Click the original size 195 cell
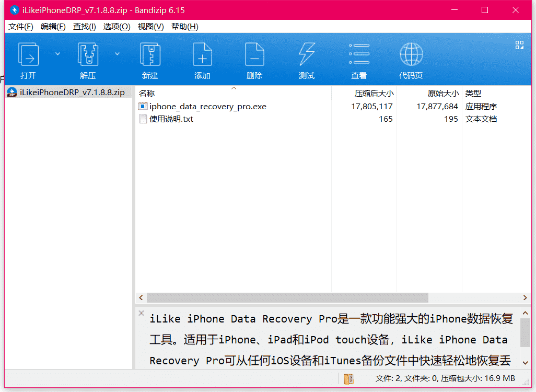The width and height of the screenshot is (536, 392). [x=451, y=119]
